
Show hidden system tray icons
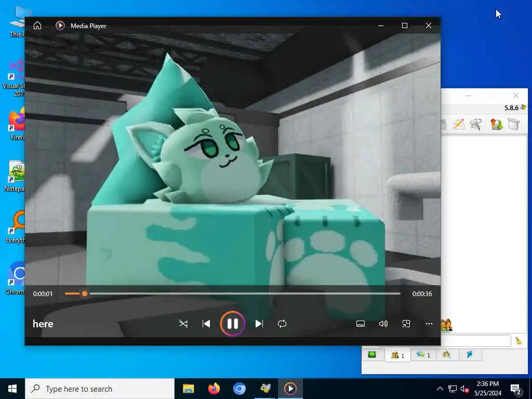(440, 389)
